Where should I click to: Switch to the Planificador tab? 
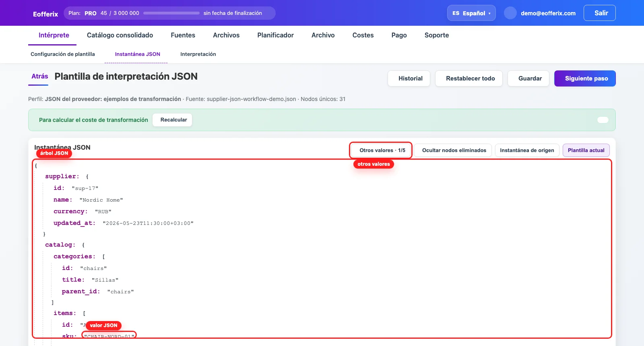[x=275, y=35]
